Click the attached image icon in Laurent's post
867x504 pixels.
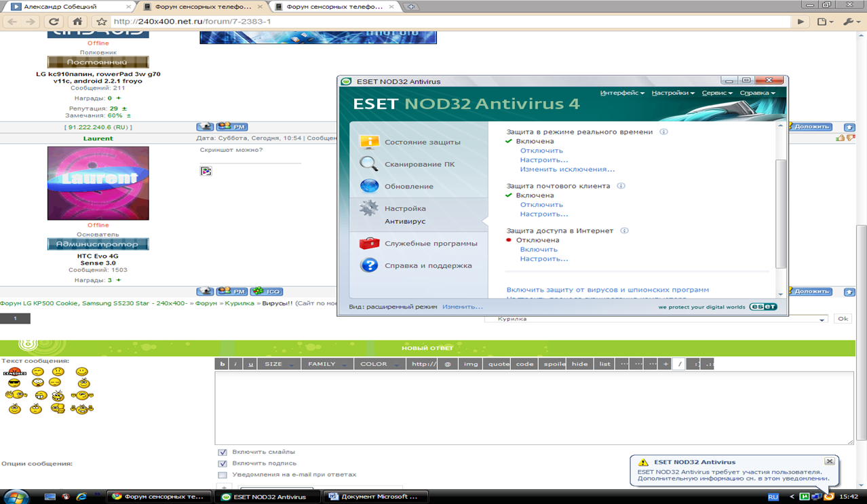pyautogui.click(x=206, y=171)
